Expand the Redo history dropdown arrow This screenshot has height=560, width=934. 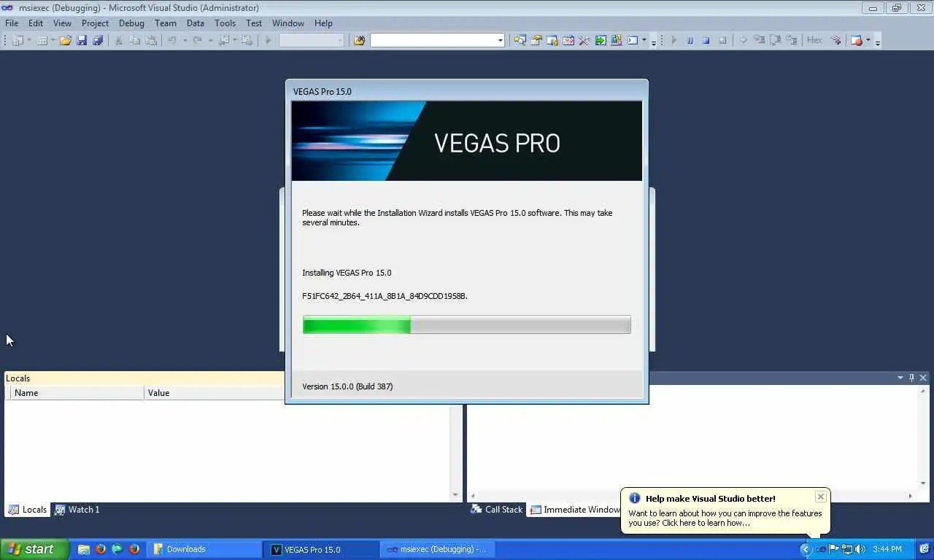point(210,40)
